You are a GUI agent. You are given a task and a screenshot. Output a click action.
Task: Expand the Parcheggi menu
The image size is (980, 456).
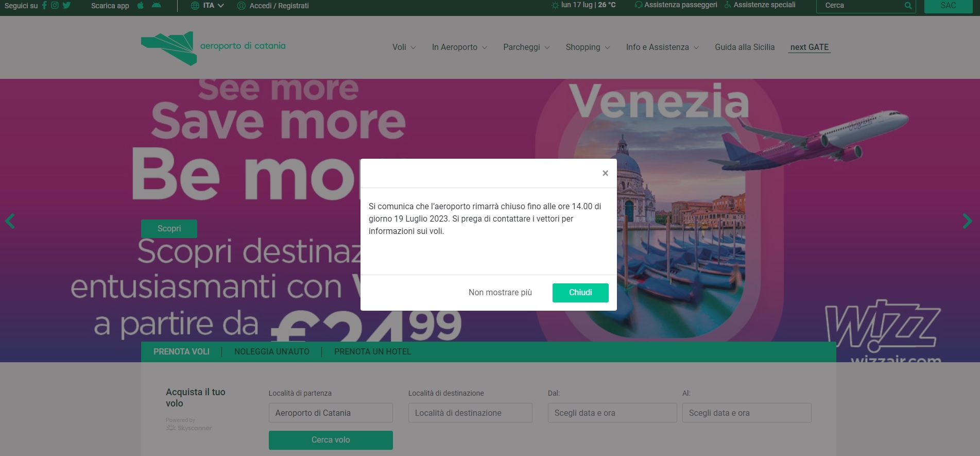pos(526,47)
